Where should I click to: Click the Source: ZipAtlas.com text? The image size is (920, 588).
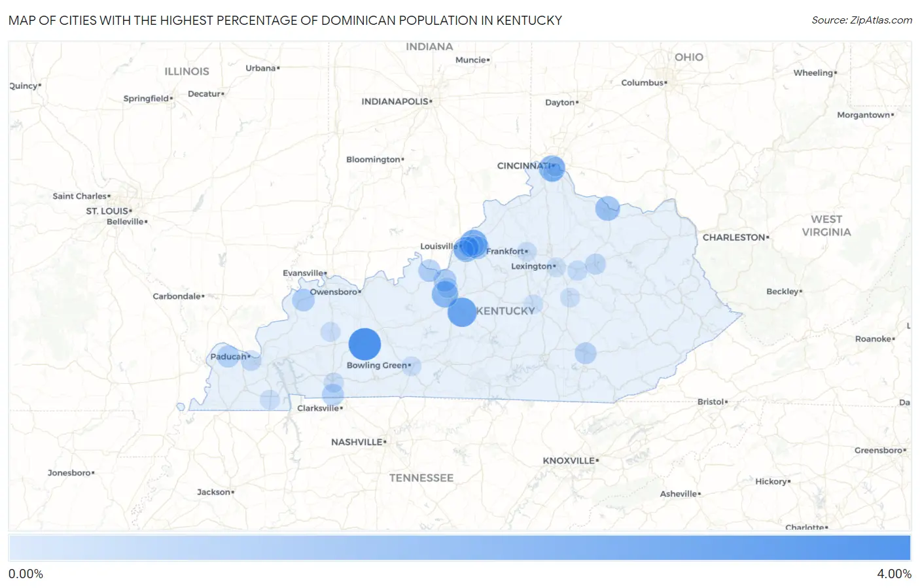click(x=862, y=20)
